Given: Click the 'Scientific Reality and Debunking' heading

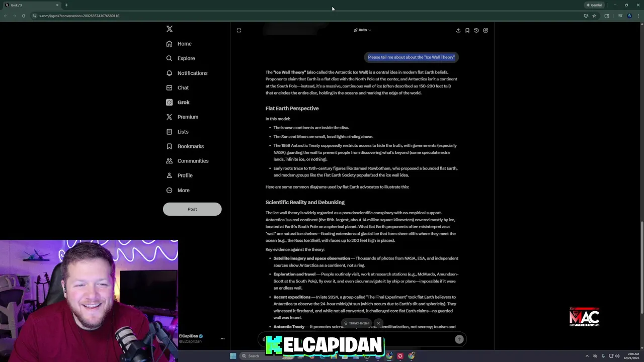Looking at the screenshot, I should 305,203.
